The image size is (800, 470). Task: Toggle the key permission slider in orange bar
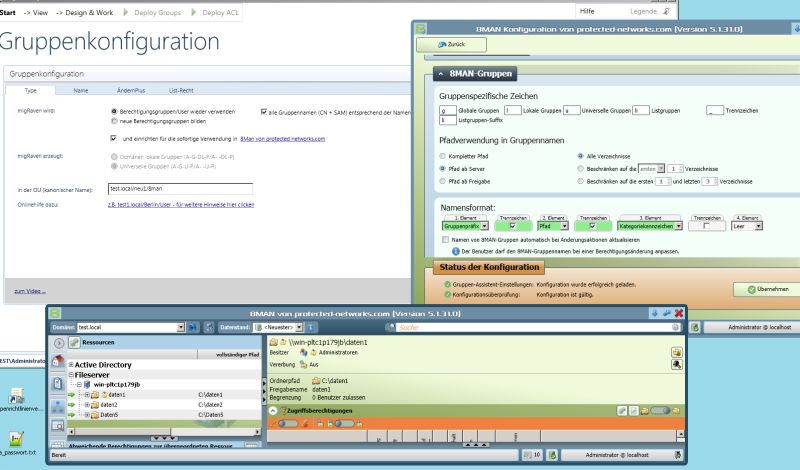[x=288, y=423]
